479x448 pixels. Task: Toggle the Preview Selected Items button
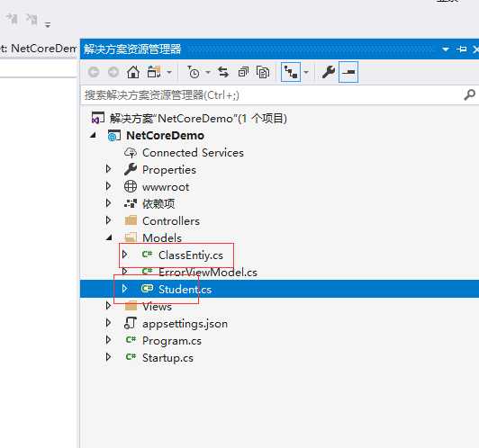[x=348, y=72]
